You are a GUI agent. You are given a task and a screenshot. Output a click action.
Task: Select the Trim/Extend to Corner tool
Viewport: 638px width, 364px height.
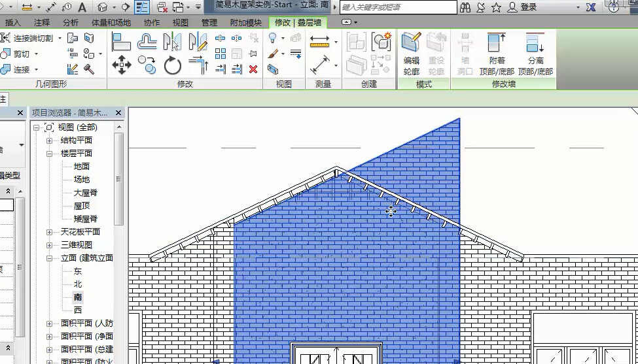[198, 65]
